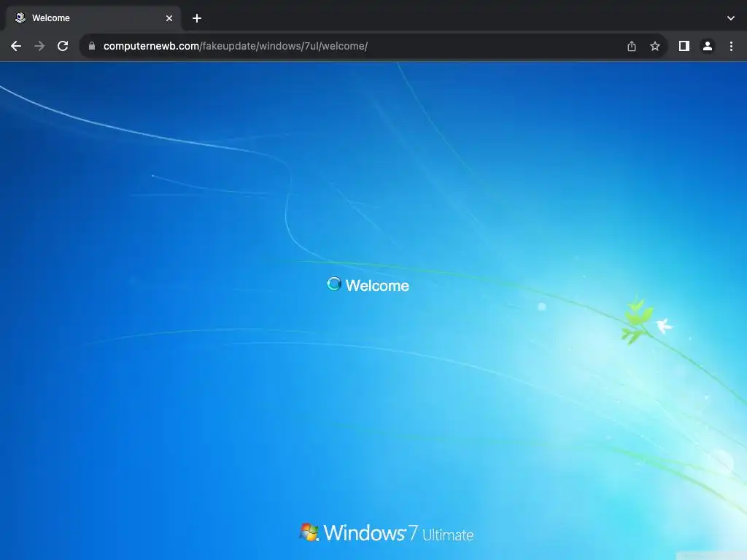This screenshot has width=747, height=560.
Task: Close the Welcome tab
Action: pos(169,18)
